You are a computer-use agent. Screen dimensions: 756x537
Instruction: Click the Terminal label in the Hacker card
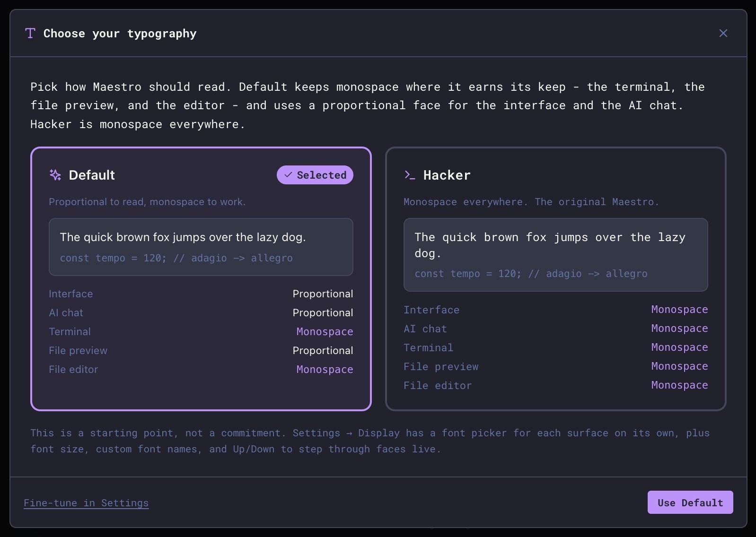[x=428, y=348]
